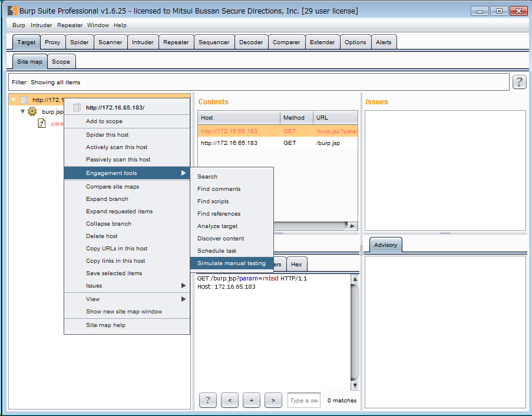Choose Discover content
This screenshot has width=532, height=416.
[x=232, y=239]
